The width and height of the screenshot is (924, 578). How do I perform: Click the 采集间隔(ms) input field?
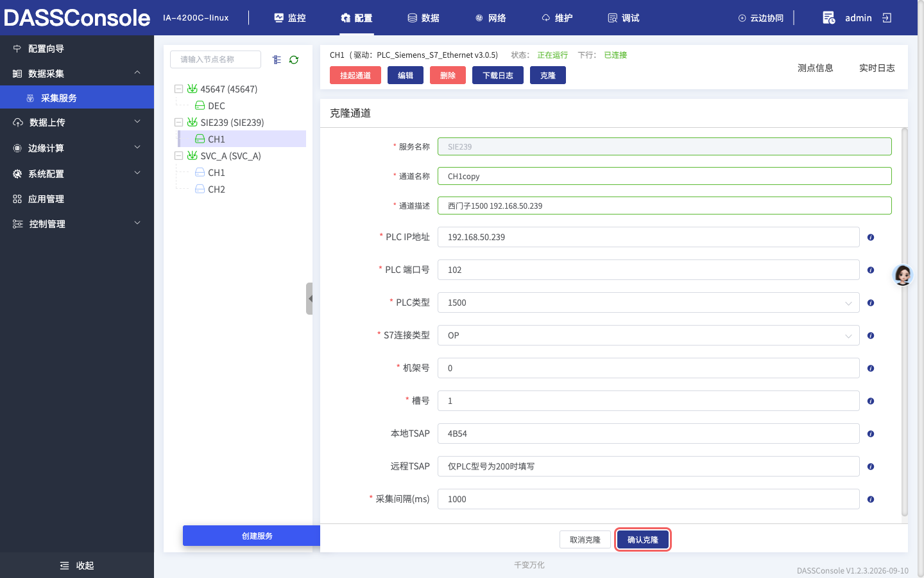648,499
